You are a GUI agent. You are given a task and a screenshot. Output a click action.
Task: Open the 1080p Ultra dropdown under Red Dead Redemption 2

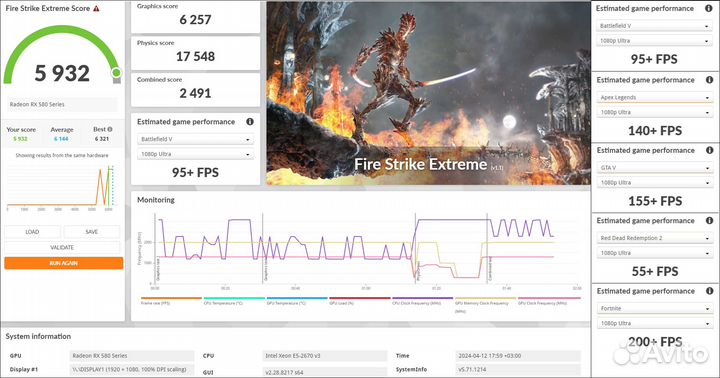pyautogui.click(x=655, y=253)
